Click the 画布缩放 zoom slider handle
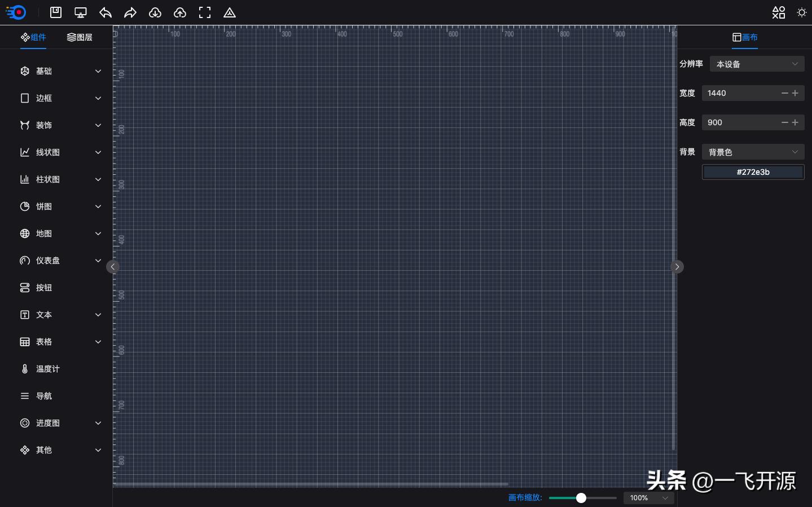Screen dimensions: 812x507 [x=581, y=498]
